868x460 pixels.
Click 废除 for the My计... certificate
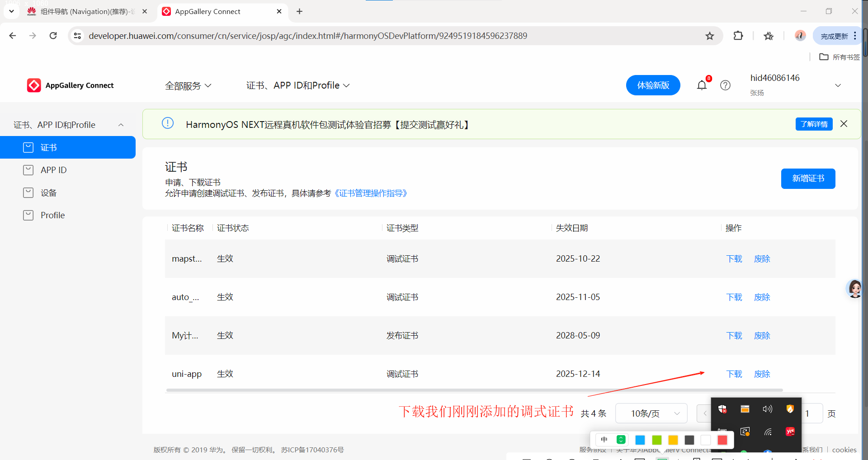click(762, 335)
